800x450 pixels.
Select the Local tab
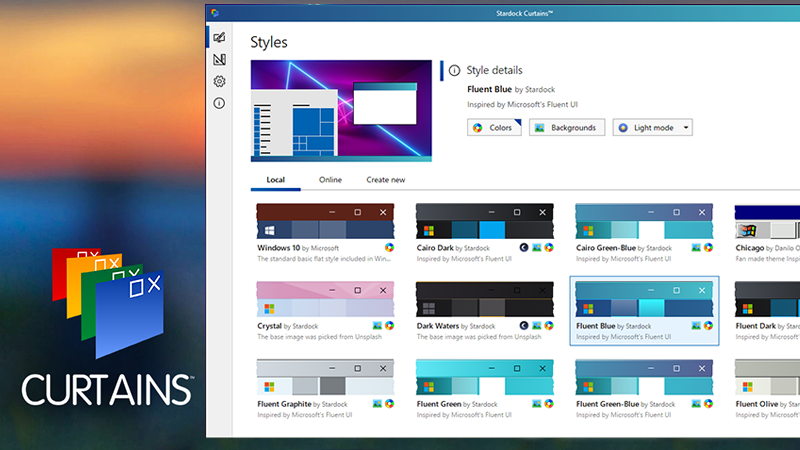coord(276,180)
